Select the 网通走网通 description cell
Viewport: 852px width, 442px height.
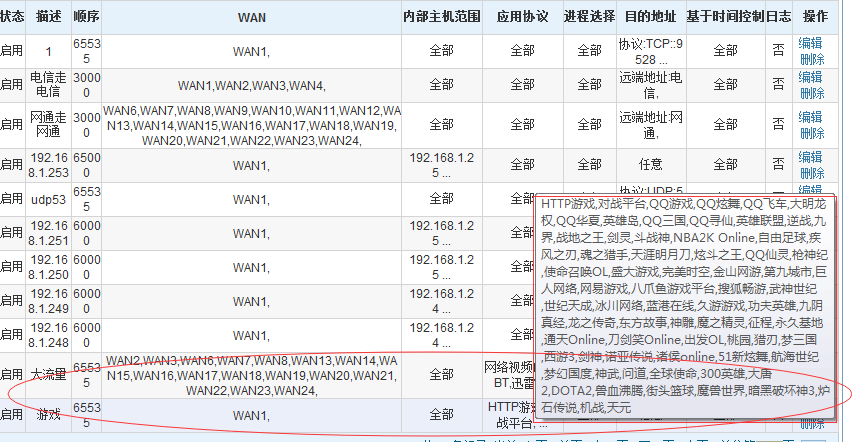48,125
